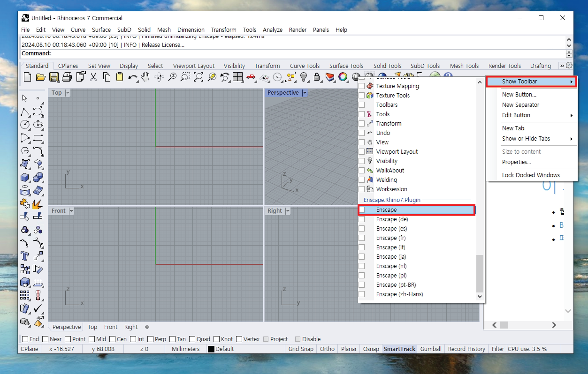Click the color wheel icon
The width and height of the screenshot is (588, 374).
point(343,77)
